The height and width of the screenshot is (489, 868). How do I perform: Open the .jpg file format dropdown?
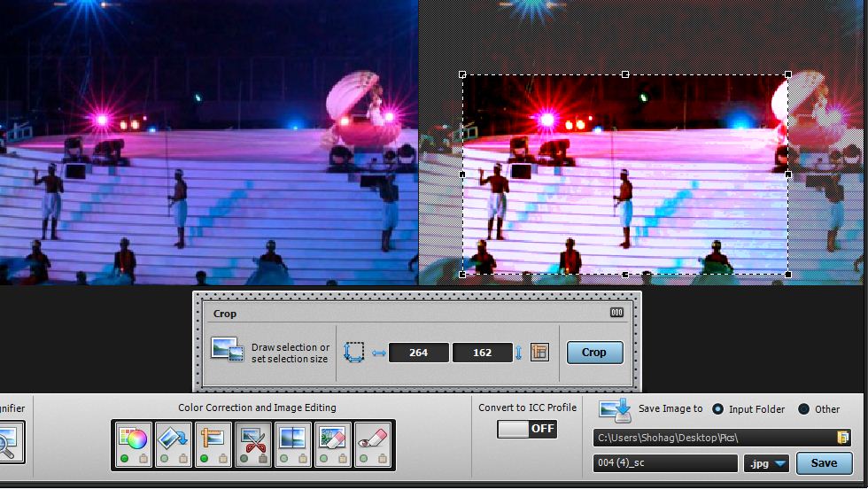pos(768,463)
